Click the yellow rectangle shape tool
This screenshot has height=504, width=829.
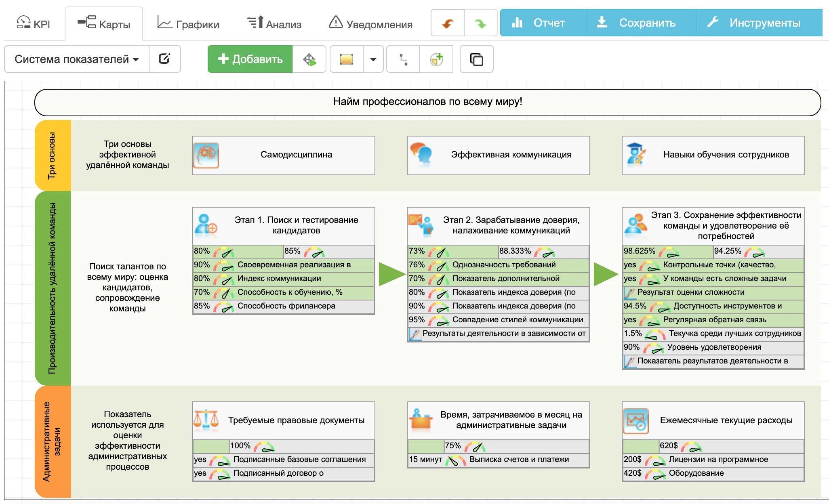(347, 59)
